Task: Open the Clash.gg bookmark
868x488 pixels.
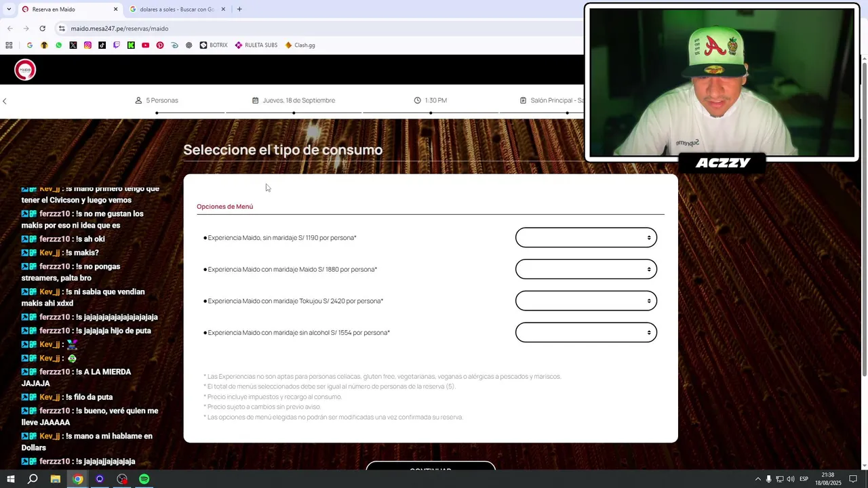Action: (300, 45)
